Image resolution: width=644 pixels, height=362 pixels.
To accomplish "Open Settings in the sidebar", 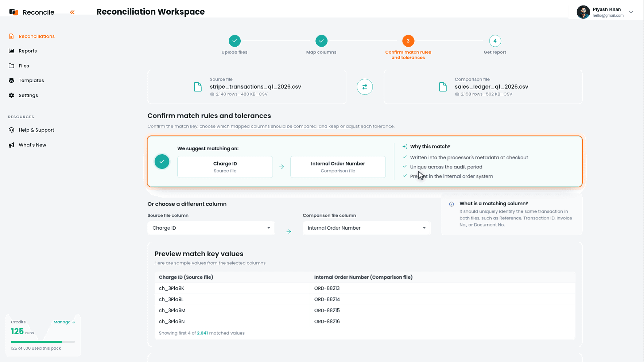I will click(x=28, y=95).
